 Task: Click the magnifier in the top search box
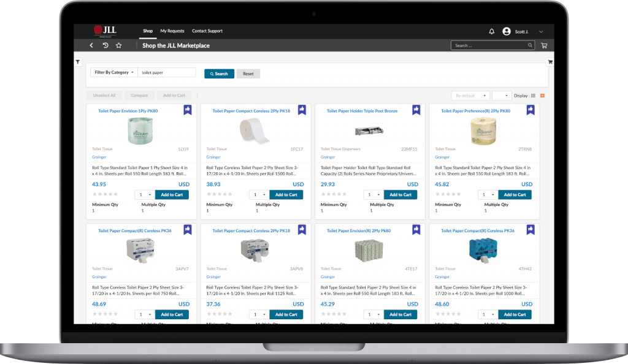(x=530, y=45)
